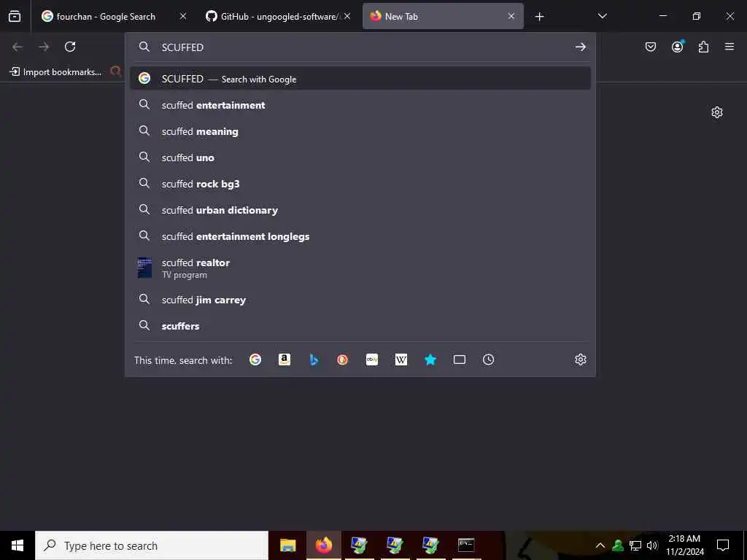Click Import bookmarks button
The height and width of the screenshot is (560, 747).
coord(55,72)
